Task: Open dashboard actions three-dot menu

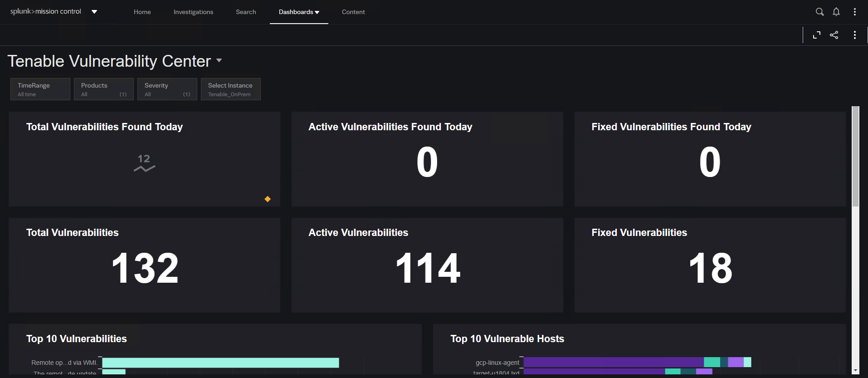Action: (x=855, y=35)
